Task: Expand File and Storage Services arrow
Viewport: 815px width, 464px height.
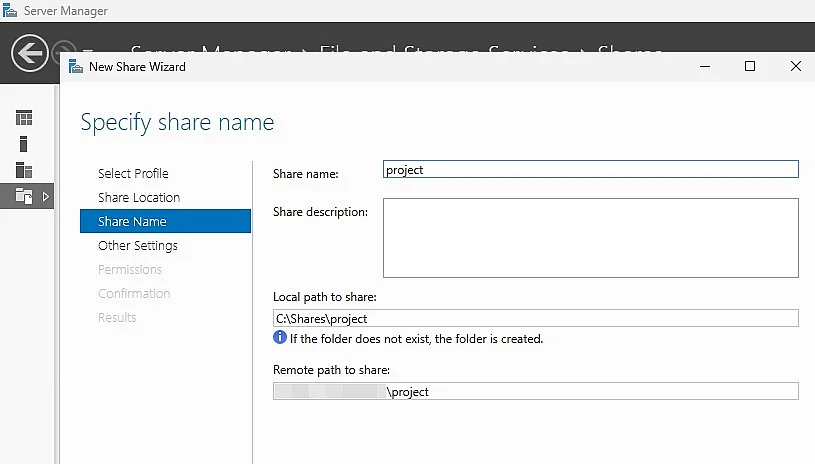Action: point(46,196)
